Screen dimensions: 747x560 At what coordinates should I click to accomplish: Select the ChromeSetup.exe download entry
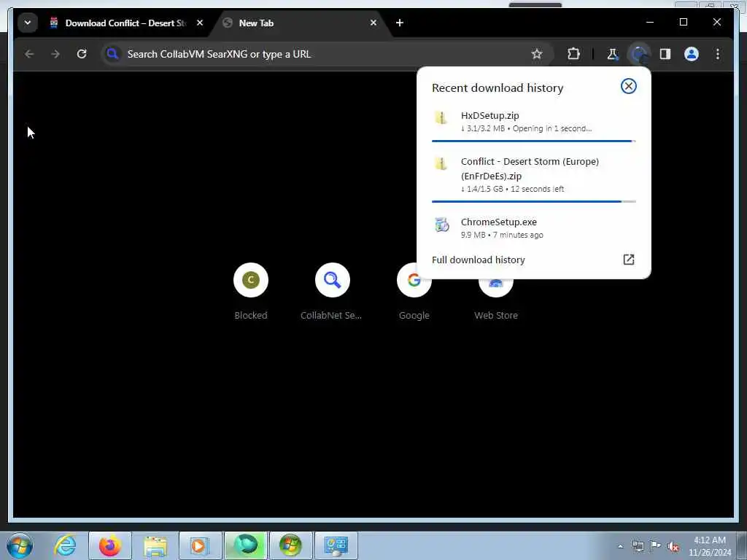[533, 228]
